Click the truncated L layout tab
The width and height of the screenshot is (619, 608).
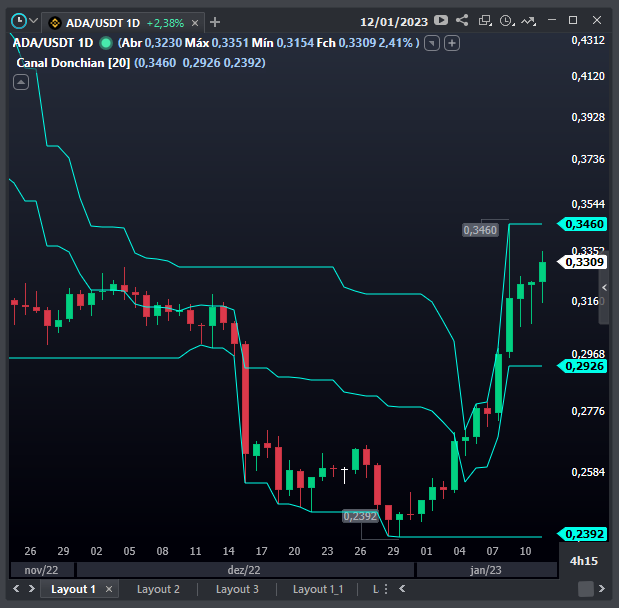[x=375, y=589]
